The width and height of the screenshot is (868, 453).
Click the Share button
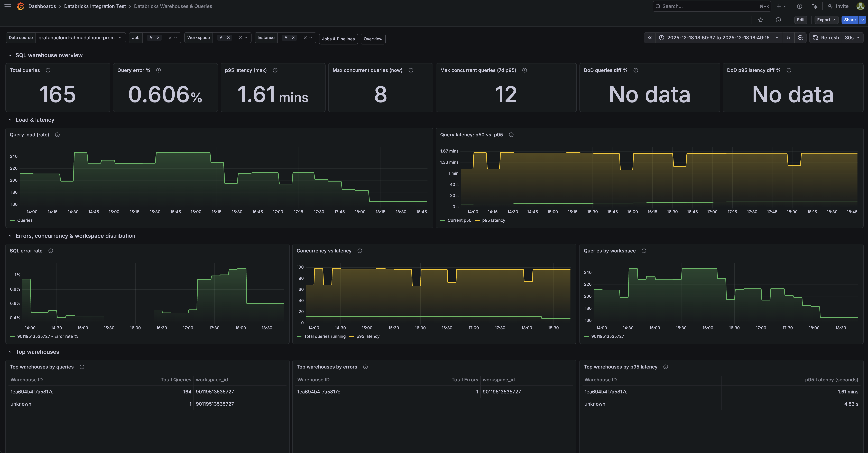(x=849, y=20)
